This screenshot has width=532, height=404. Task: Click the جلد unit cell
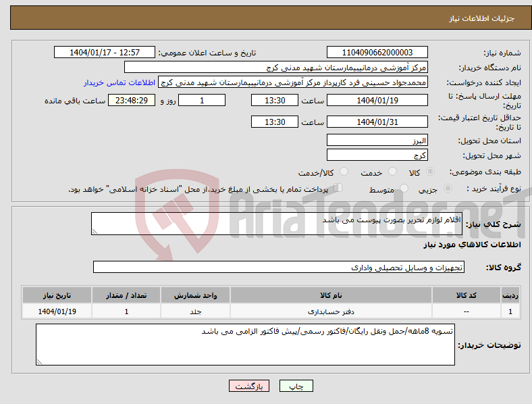[x=195, y=311]
